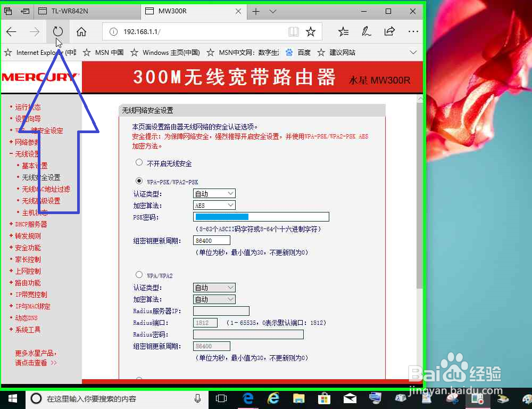532x409 pixels.
Task: Click 组密钥更新周期 field under WPA-PSK
Action: point(212,241)
